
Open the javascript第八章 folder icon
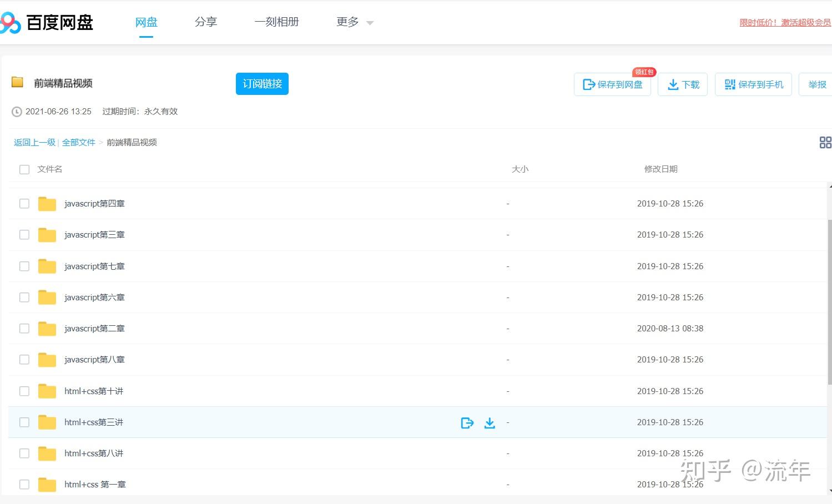tap(47, 360)
